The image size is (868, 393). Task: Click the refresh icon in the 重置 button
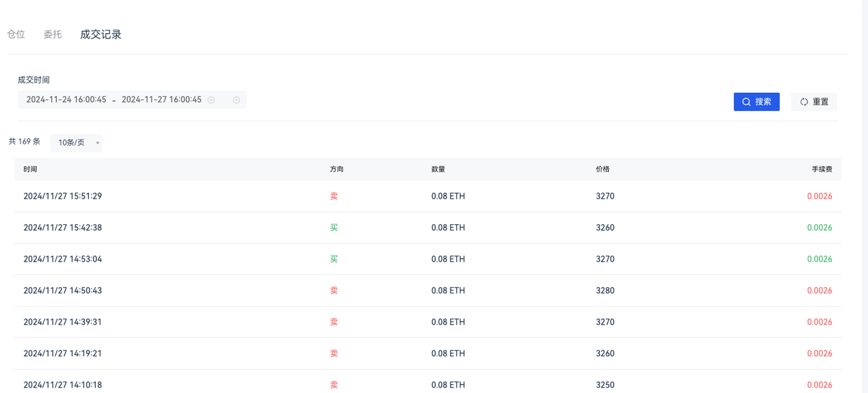[x=804, y=102]
